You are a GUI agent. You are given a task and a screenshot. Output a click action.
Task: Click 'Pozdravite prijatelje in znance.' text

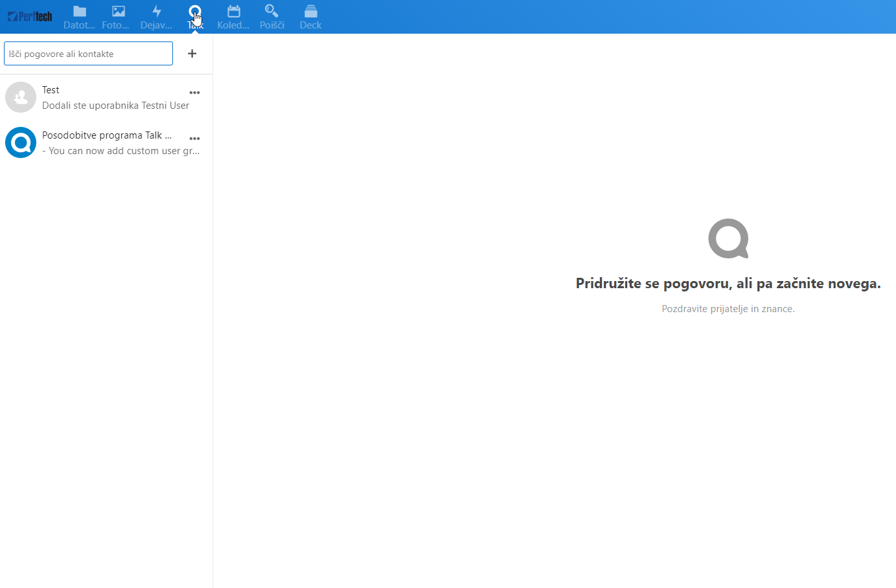coord(728,309)
